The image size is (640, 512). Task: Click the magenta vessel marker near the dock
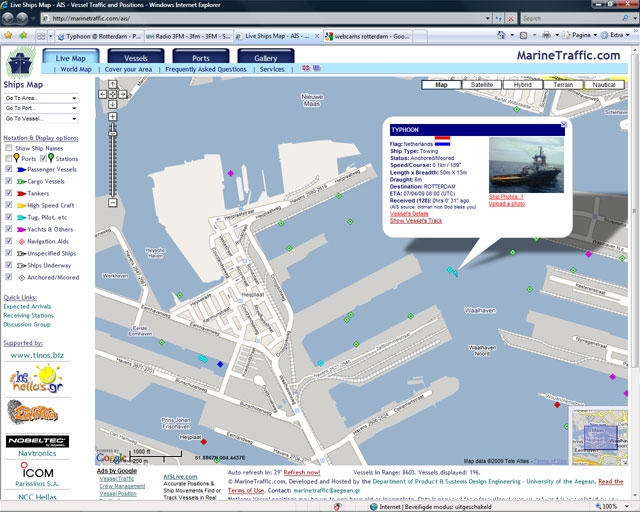(231, 174)
